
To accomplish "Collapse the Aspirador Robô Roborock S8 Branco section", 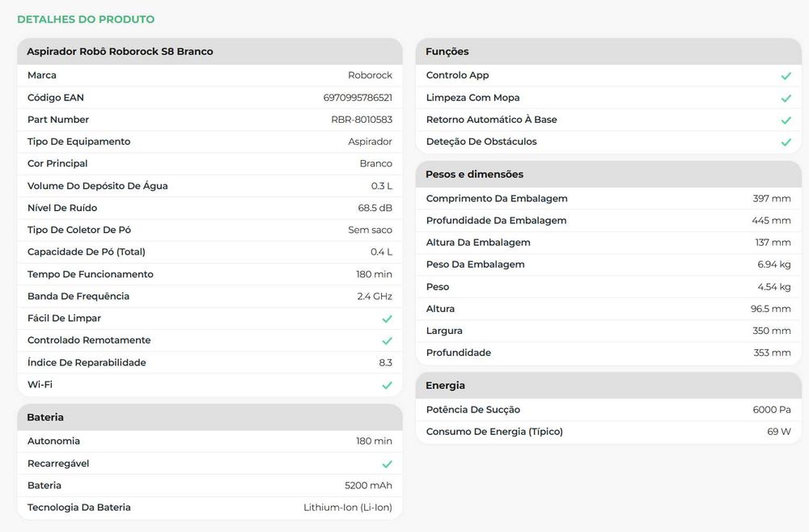I will [x=210, y=52].
